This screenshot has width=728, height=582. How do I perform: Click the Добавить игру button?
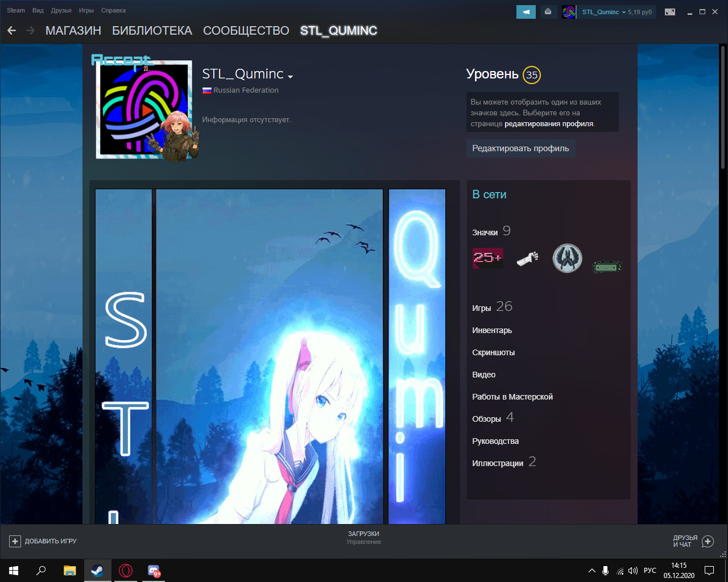43,542
